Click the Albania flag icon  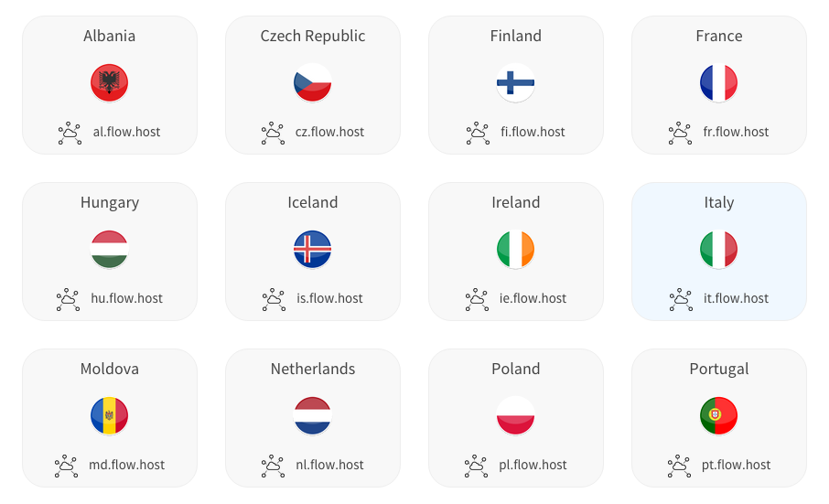[110, 83]
